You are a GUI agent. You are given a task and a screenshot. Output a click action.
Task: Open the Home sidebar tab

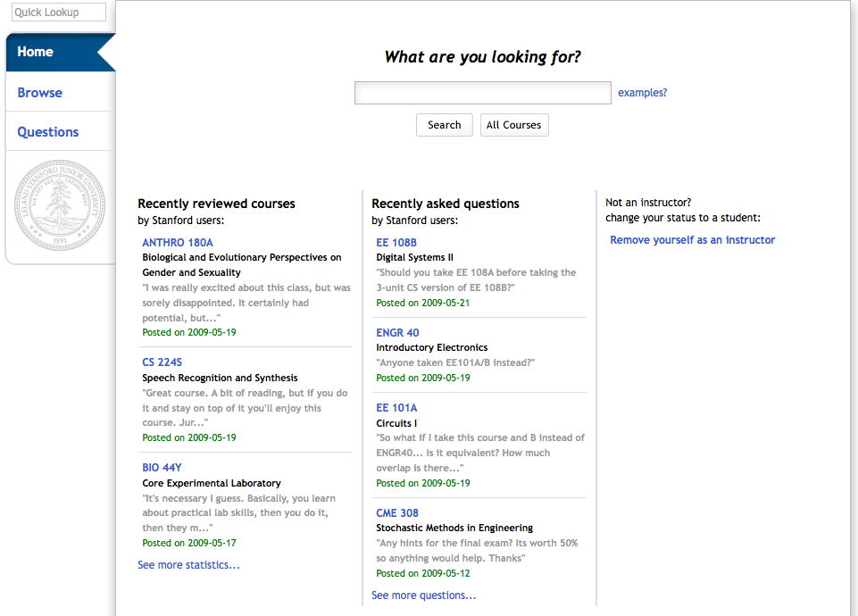[x=61, y=52]
